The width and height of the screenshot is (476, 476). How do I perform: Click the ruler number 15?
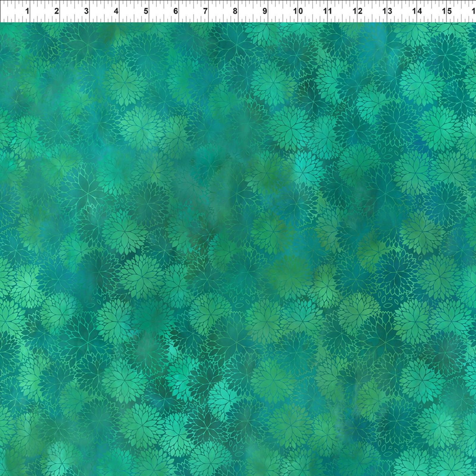447,11
